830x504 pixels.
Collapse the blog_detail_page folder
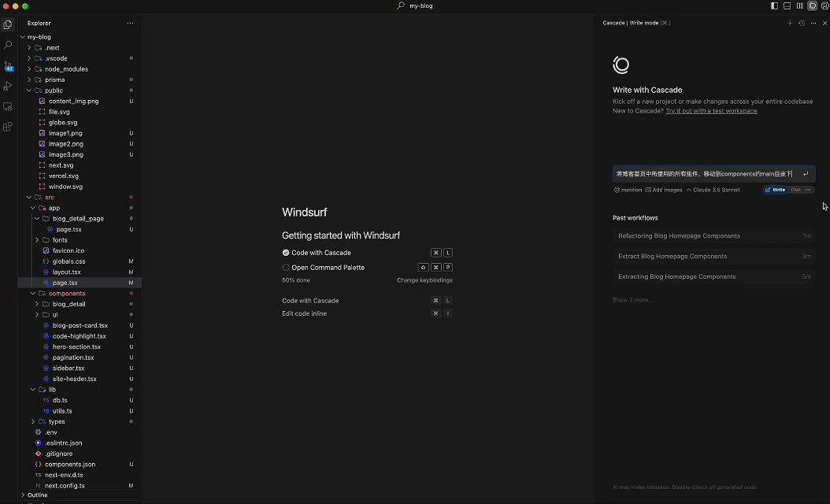37,219
